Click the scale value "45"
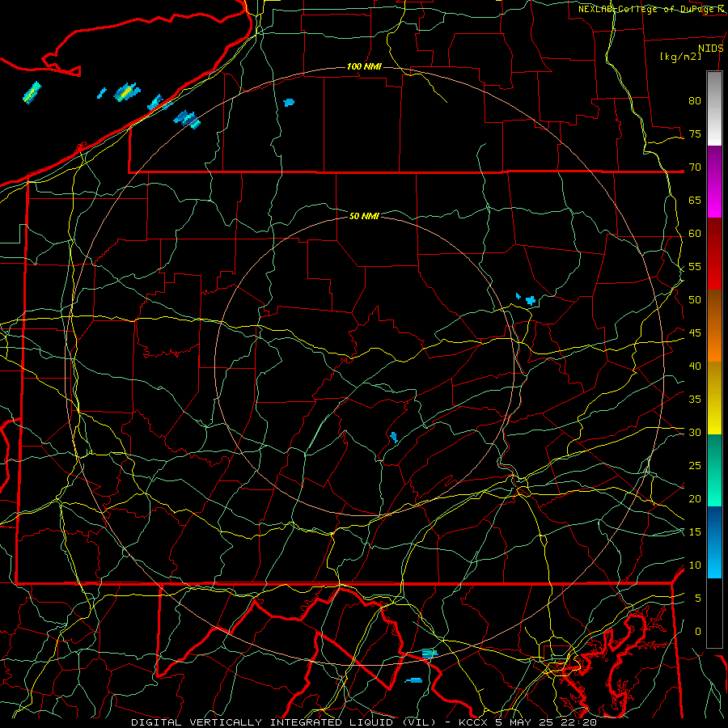 [695, 333]
